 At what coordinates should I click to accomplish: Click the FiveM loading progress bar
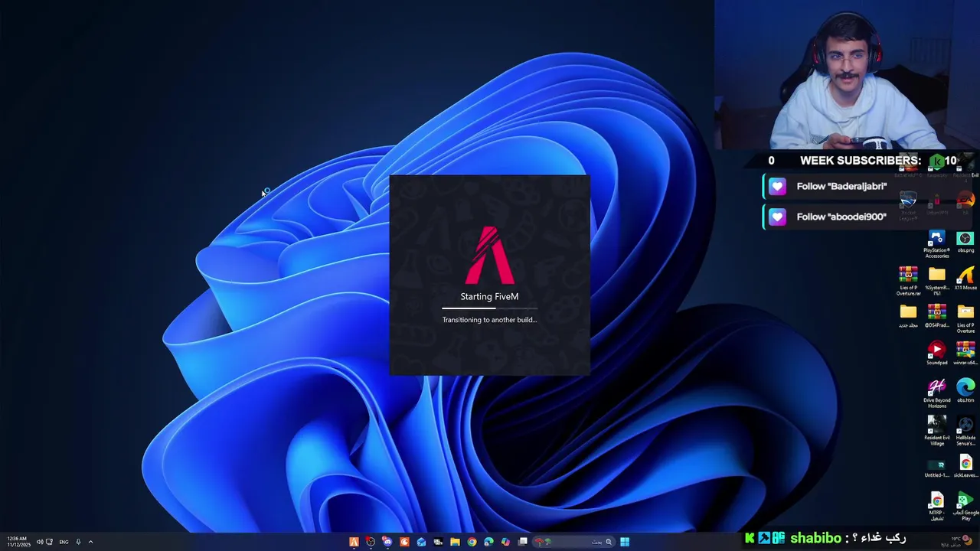click(490, 308)
